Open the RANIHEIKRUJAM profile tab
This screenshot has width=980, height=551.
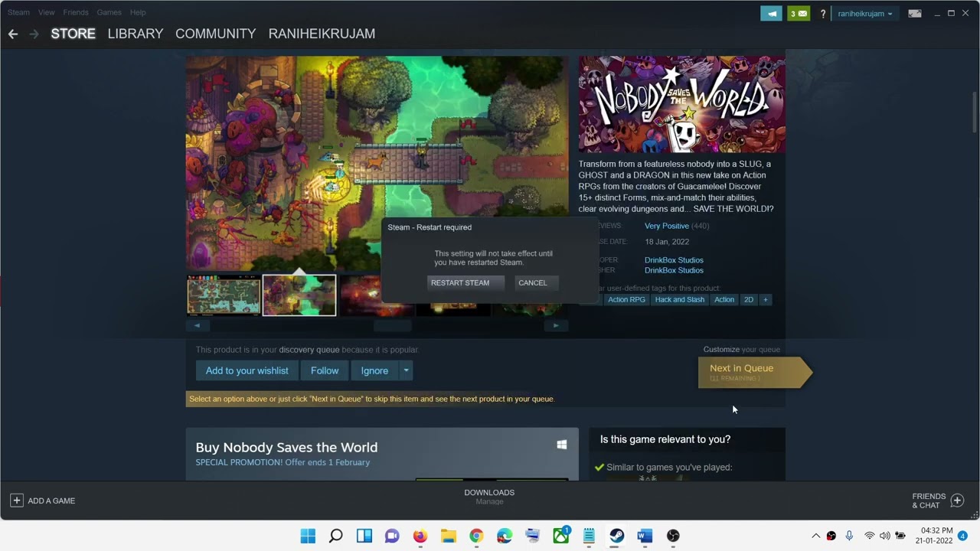pyautogui.click(x=322, y=34)
